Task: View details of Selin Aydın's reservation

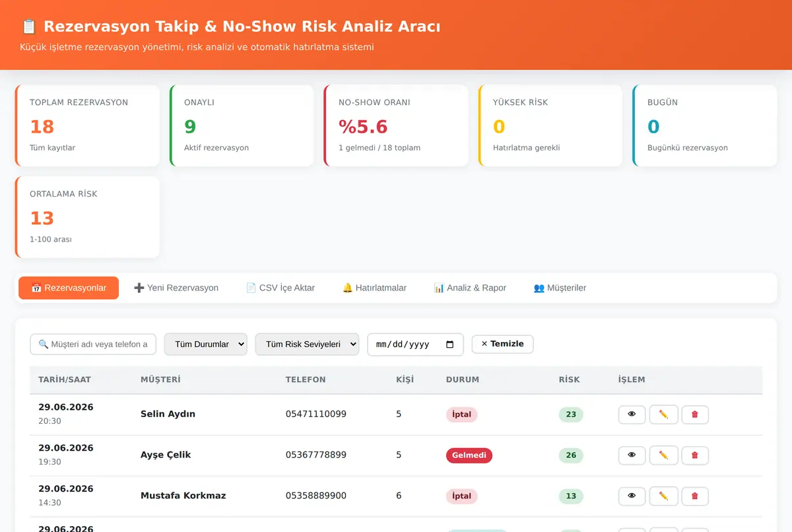Action: 632,415
